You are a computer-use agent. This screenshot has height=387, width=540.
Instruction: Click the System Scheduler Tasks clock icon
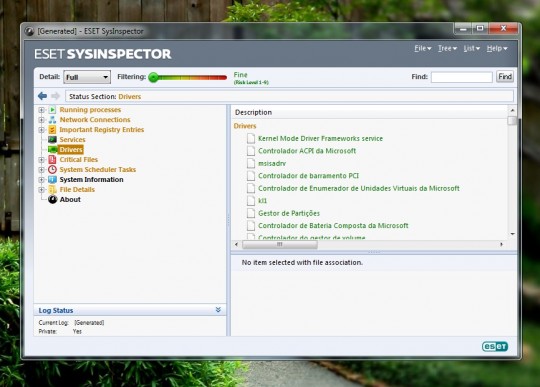[x=52, y=169]
